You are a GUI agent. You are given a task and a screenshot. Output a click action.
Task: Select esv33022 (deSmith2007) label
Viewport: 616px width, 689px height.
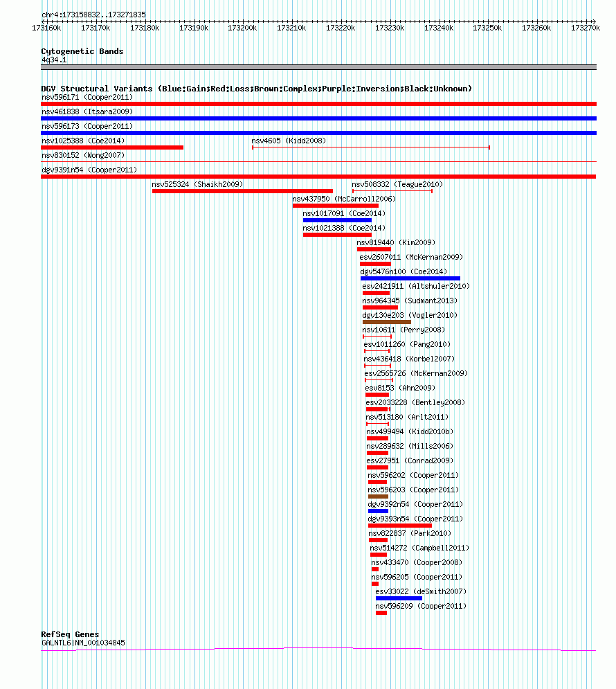[421, 591]
